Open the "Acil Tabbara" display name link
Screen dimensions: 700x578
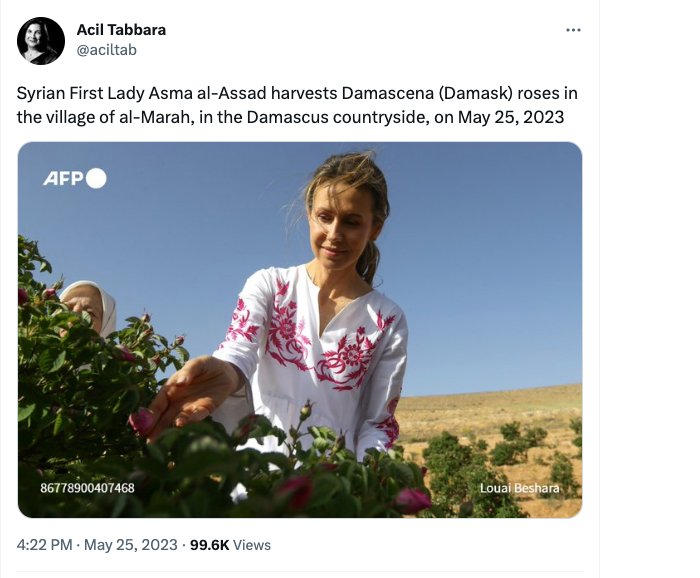click(x=121, y=30)
